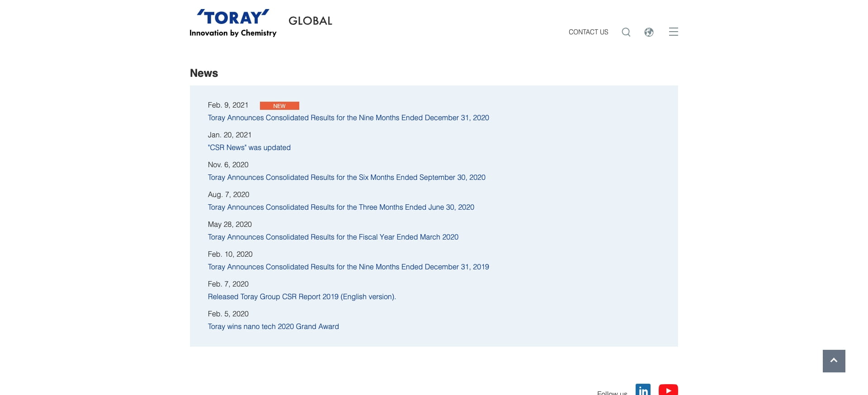
Task: Open the search magnifier icon
Action: 626,32
